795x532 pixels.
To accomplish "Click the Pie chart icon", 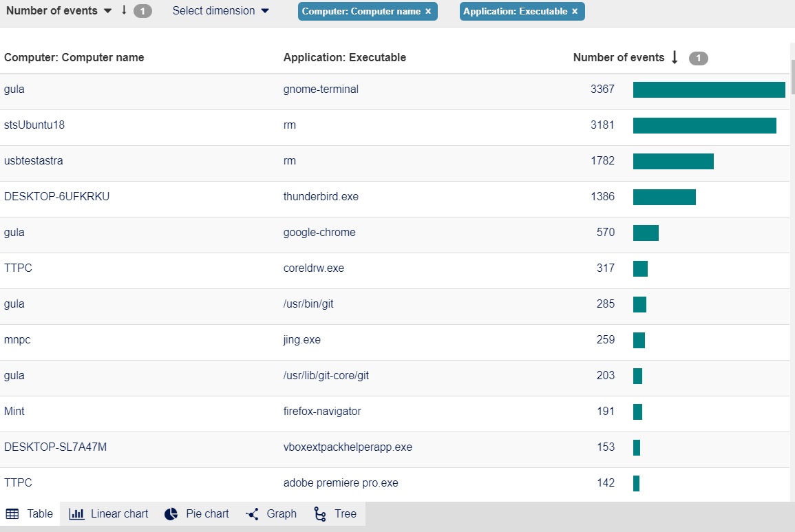I will [x=171, y=514].
